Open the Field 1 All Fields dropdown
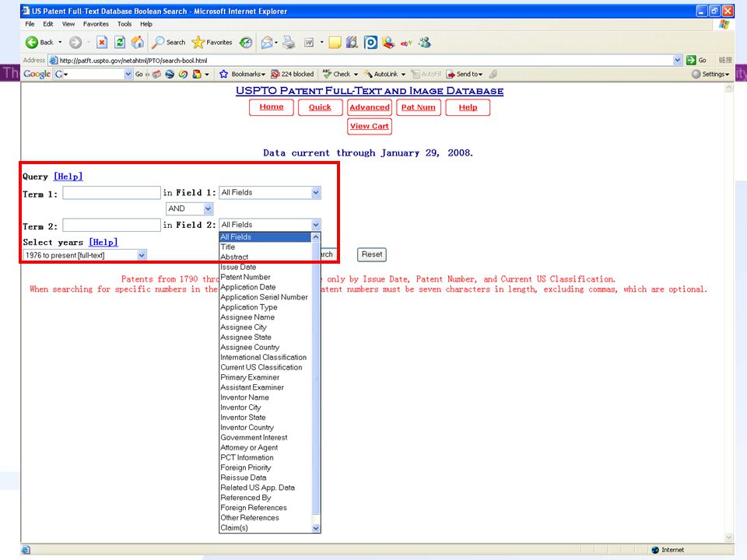The width and height of the screenshot is (747, 560). coord(270,192)
